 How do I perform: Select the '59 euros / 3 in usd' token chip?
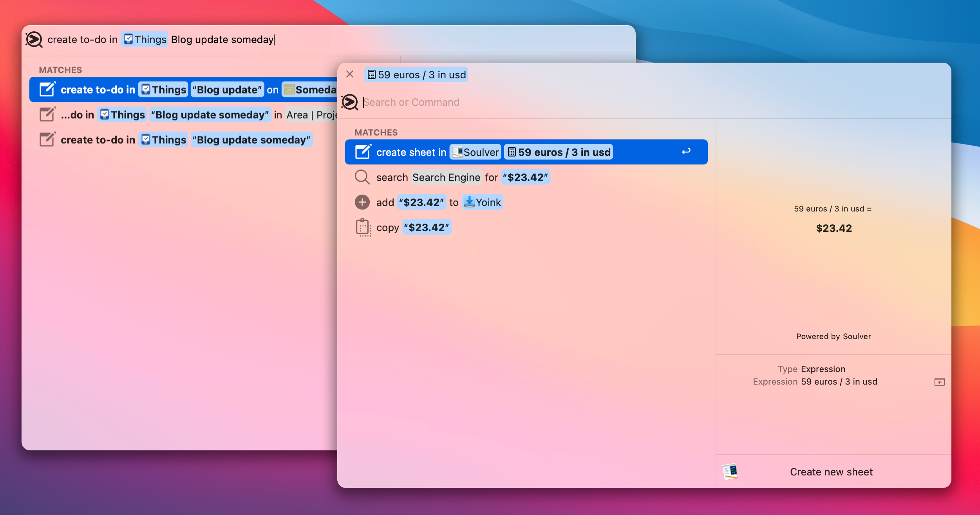pos(416,74)
